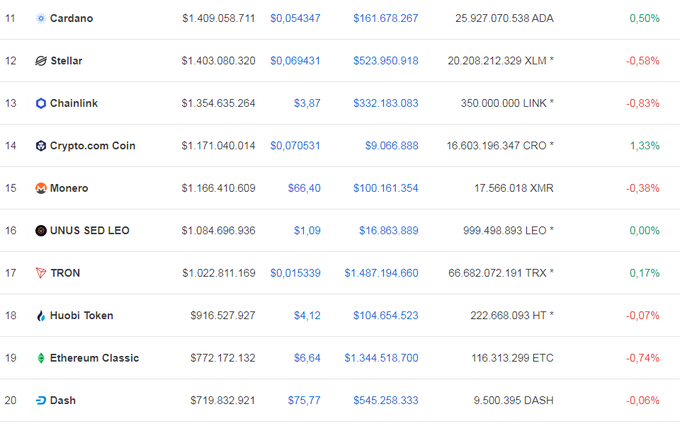
Task: Open the Ethereum Classic page
Action: (95, 358)
